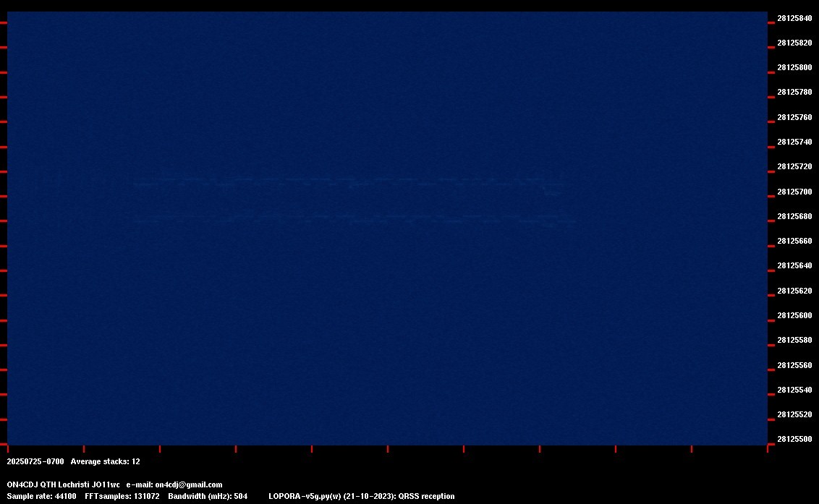Click the ON4CDJ QTH Lochristi JO11wc text

(63, 484)
